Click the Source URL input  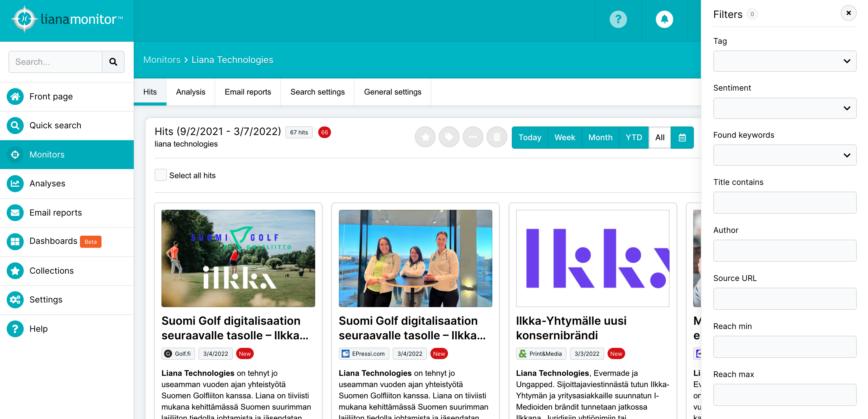click(784, 299)
